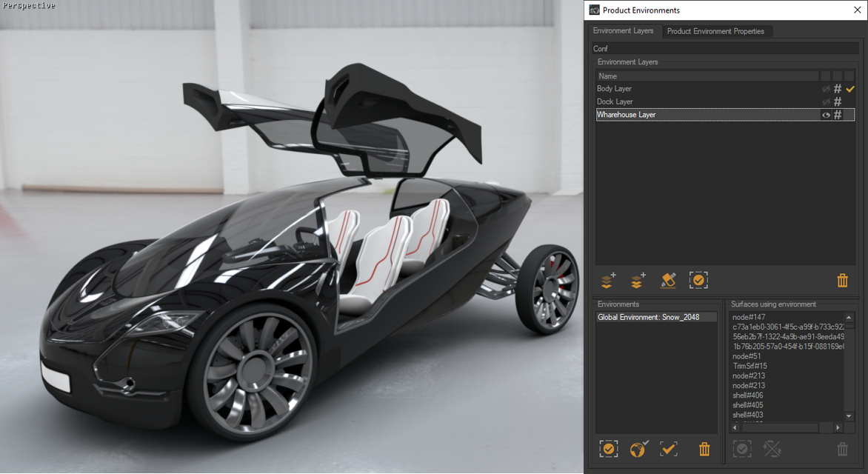
Task: Delete layer using the Environment Layers trash icon
Action: (842, 280)
